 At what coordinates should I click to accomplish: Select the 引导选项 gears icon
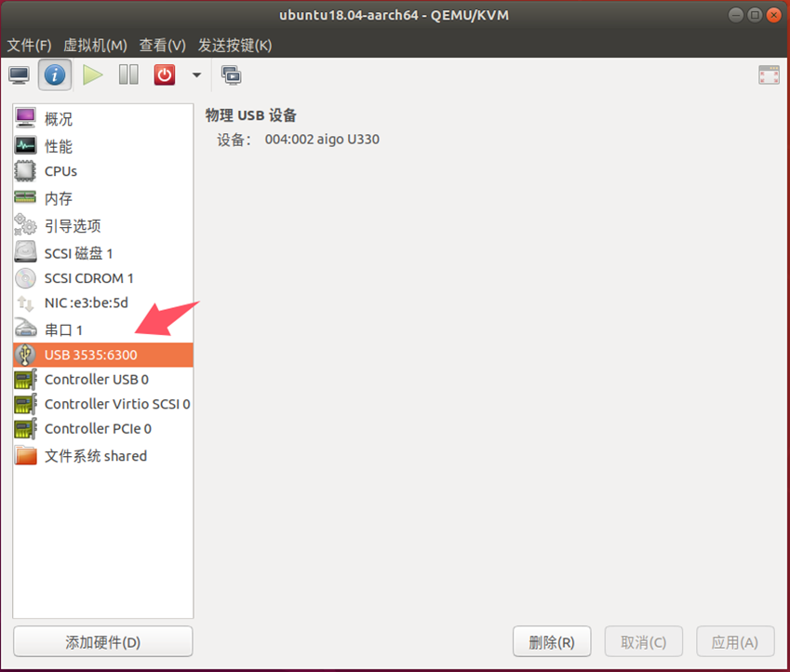point(25,225)
